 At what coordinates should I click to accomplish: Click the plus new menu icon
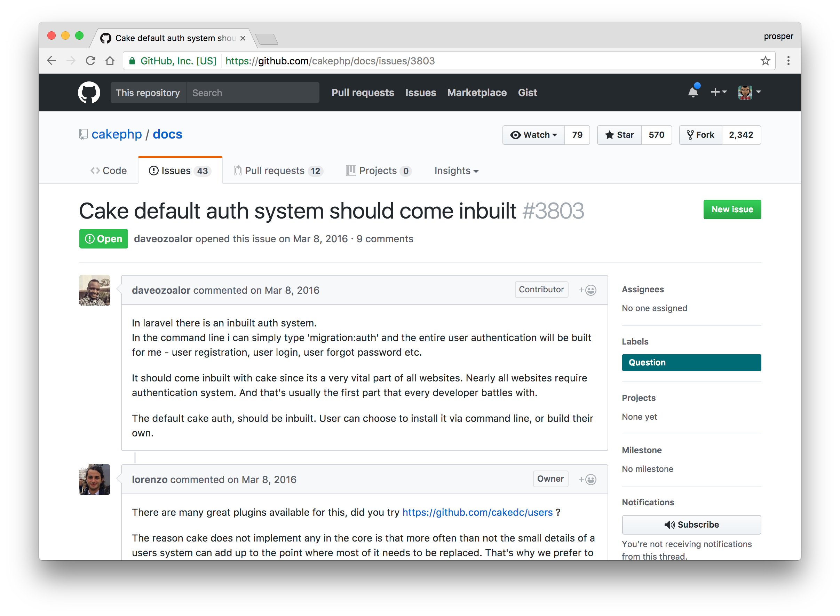tap(715, 92)
